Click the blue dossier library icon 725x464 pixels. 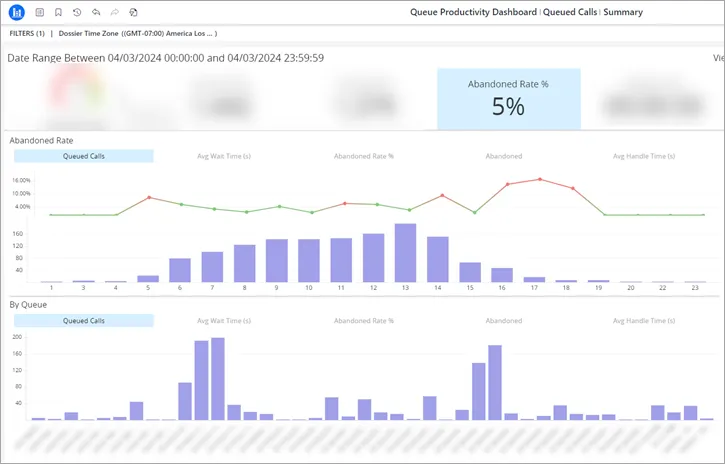coord(17,12)
